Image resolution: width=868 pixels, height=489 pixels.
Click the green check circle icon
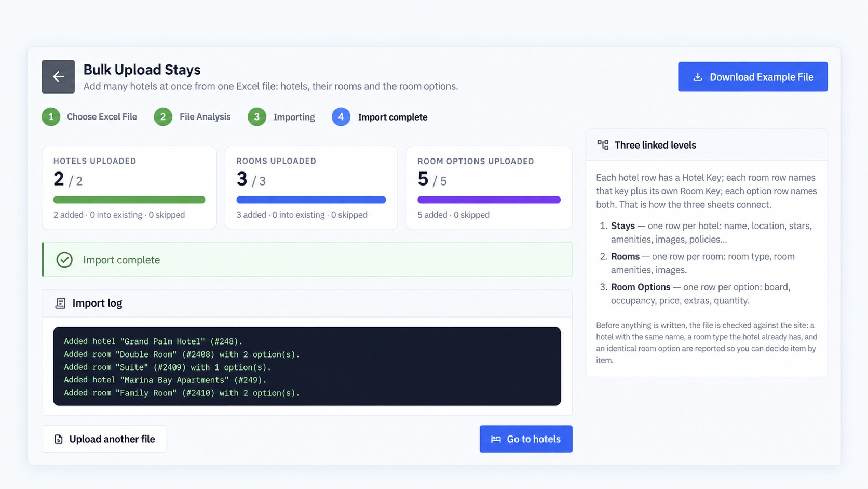(64, 260)
